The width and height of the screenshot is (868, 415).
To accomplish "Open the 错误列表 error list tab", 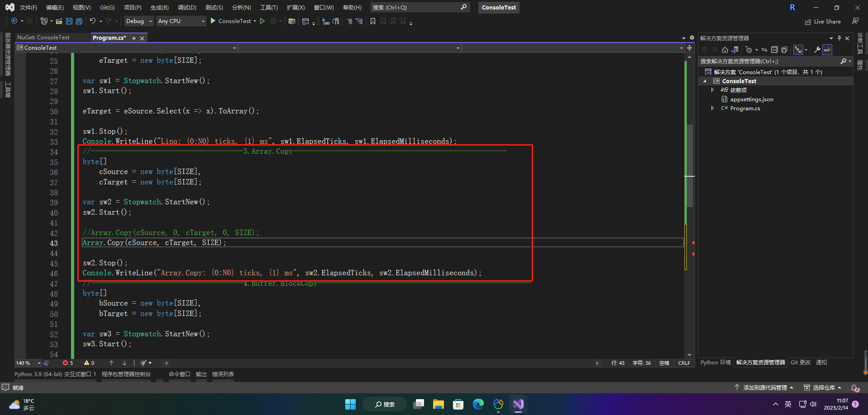I will pos(223,374).
